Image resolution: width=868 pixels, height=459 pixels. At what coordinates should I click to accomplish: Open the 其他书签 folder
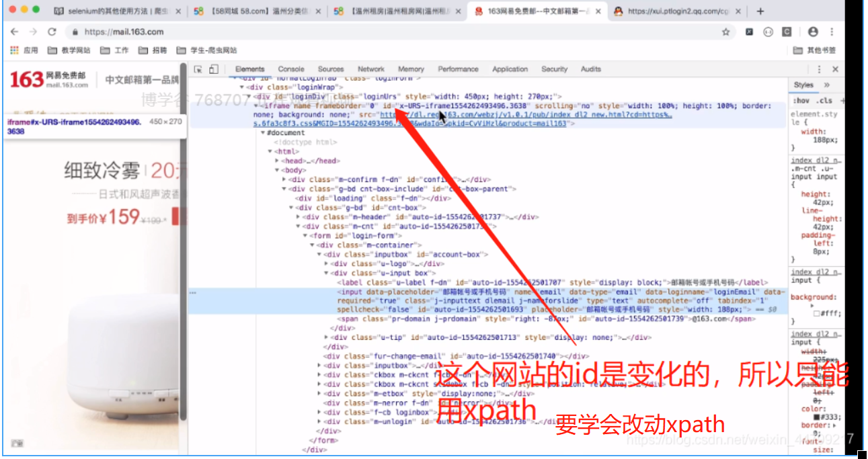coord(815,50)
